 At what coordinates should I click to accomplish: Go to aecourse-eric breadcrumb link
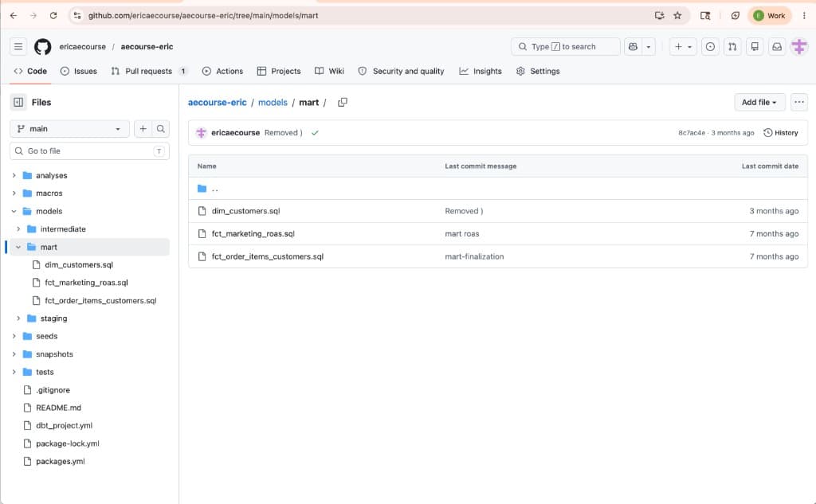[217, 103]
